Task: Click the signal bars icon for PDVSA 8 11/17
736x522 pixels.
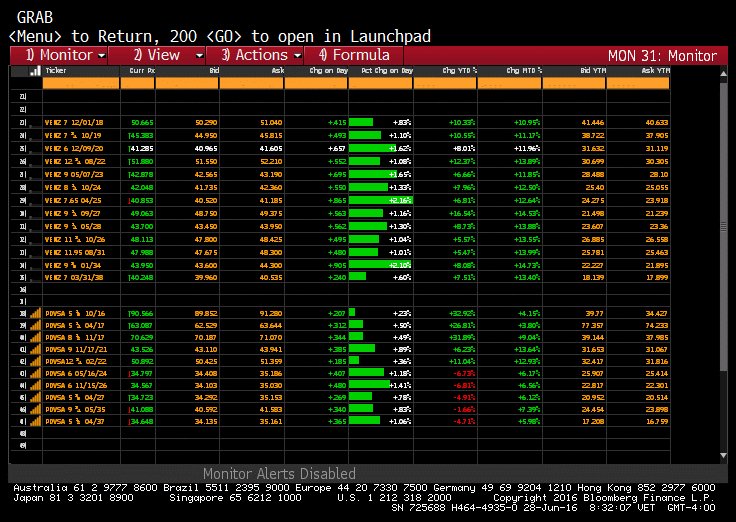Action: (x=35, y=337)
